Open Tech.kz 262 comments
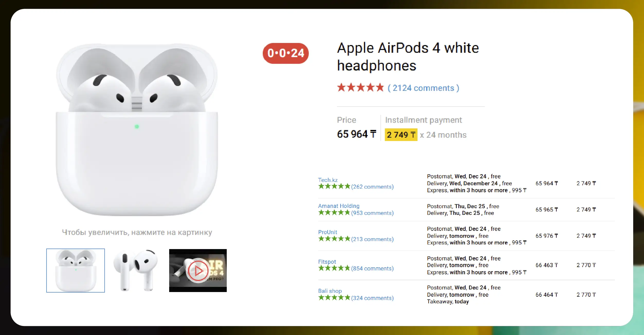The width and height of the screenshot is (644, 335). pyautogui.click(x=372, y=187)
